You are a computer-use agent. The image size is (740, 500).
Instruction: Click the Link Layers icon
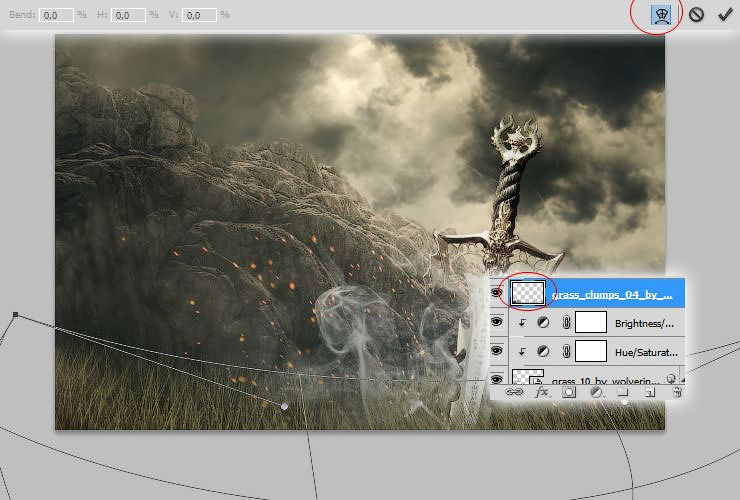tap(514, 392)
